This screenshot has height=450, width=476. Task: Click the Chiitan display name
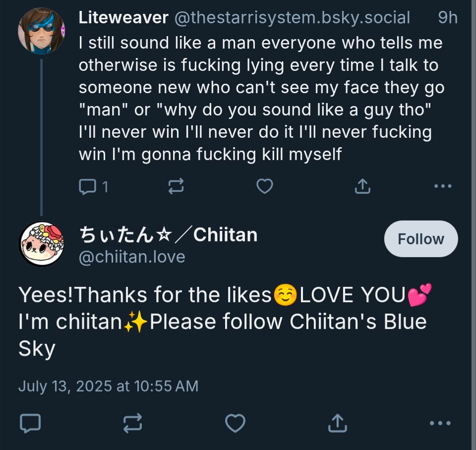(169, 234)
